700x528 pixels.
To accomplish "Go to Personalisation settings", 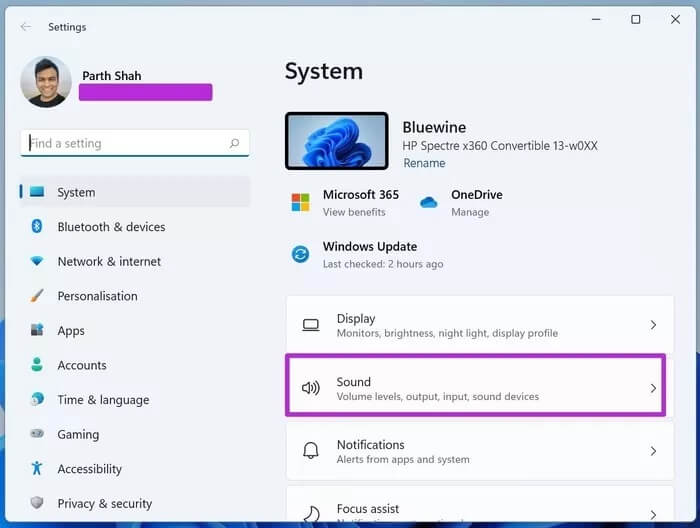I will tap(135, 295).
